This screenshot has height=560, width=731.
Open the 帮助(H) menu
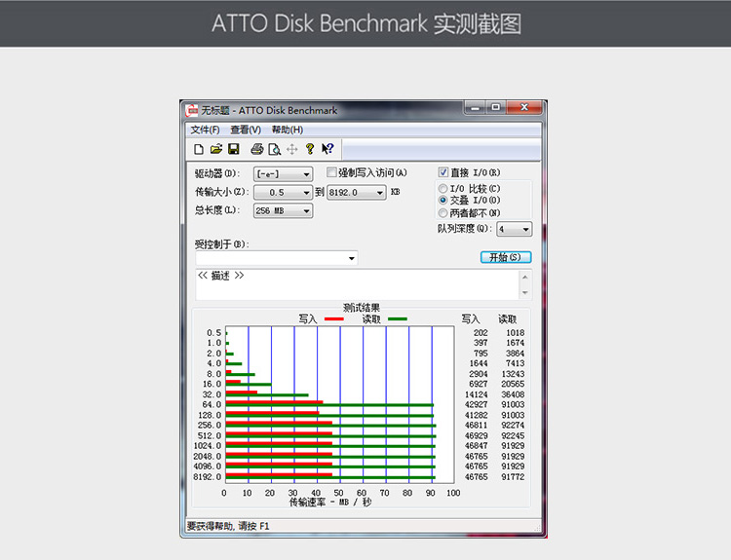pyautogui.click(x=288, y=130)
